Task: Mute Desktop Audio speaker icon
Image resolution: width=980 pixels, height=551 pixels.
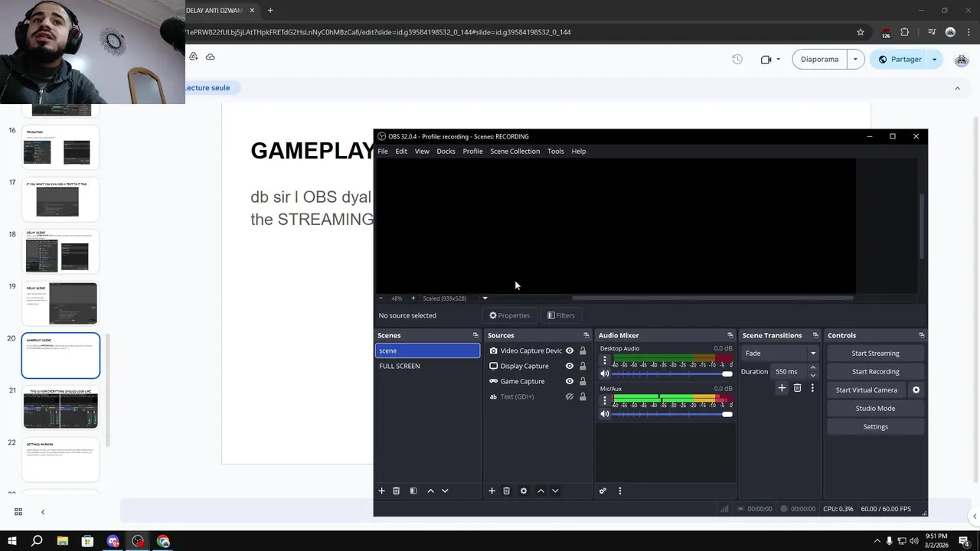Action: pos(604,373)
